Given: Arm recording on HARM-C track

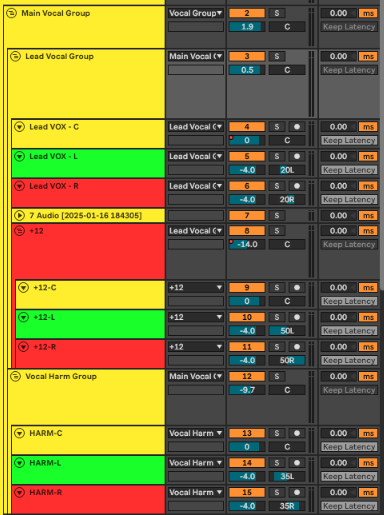Looking at the screenshot, I should tap(297, 433).
